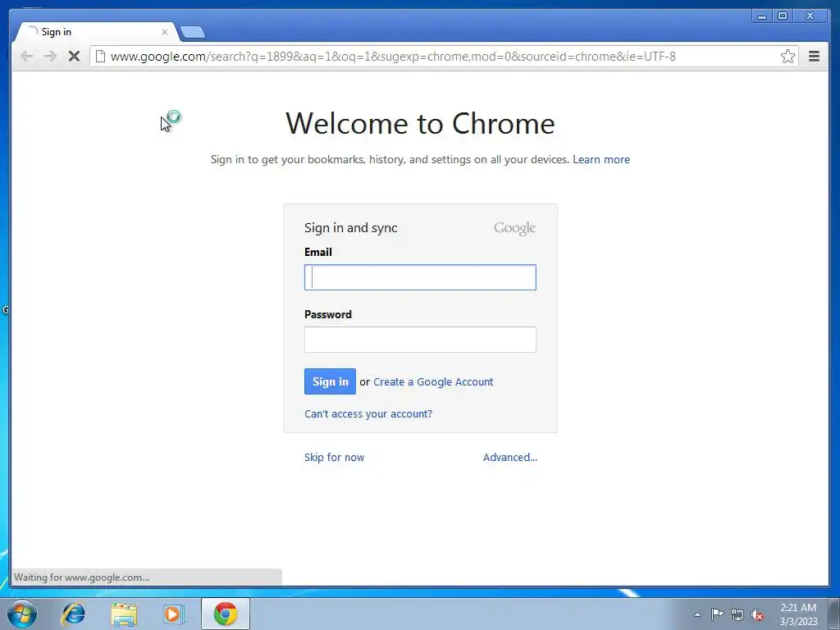The height and width of the screenshot is (630, 840).
Task: Open Windows Media Player from taskbar
Action: click(x=173, y=614)
